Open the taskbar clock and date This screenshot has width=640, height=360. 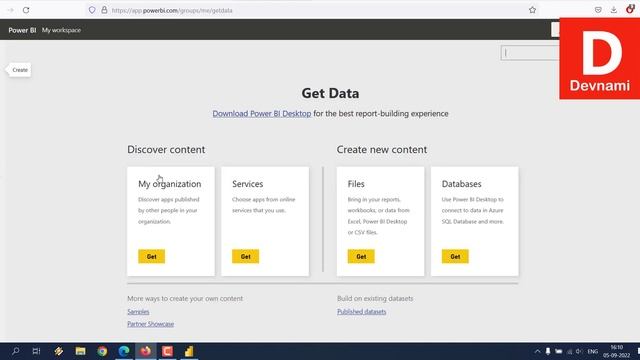click(617, 351)
